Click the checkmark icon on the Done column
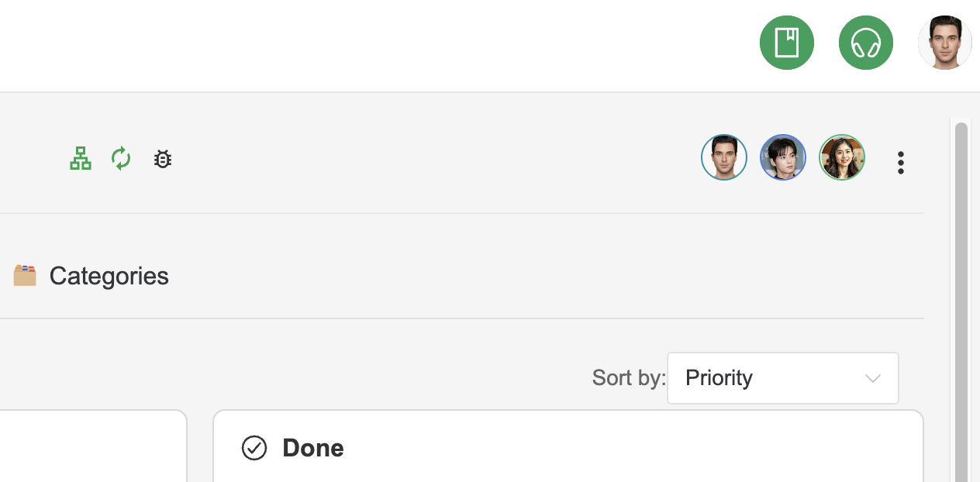 click(x=254, y=448)
